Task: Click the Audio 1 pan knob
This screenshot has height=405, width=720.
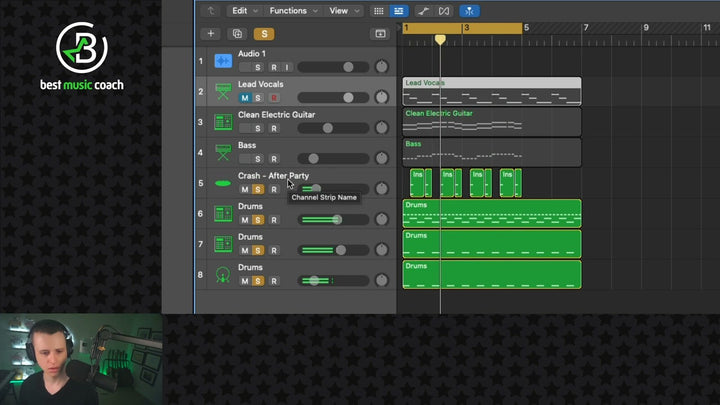Action: coord(382,67)
